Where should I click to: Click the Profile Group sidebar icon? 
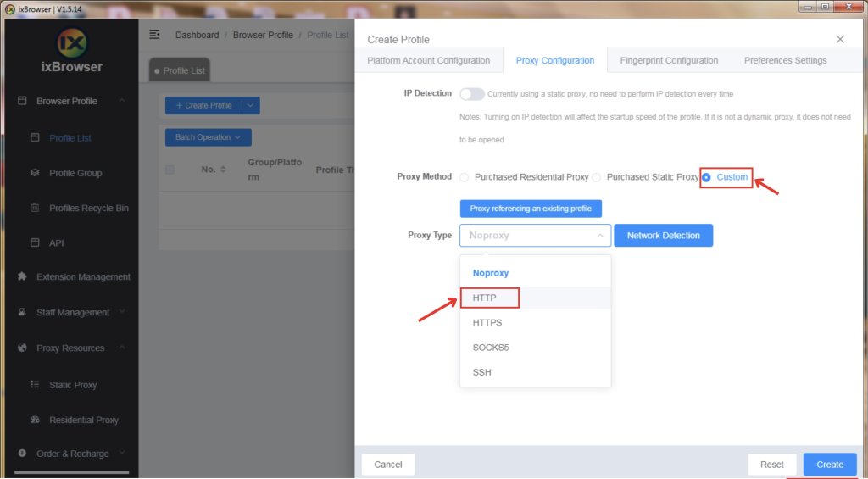point(35,173)
